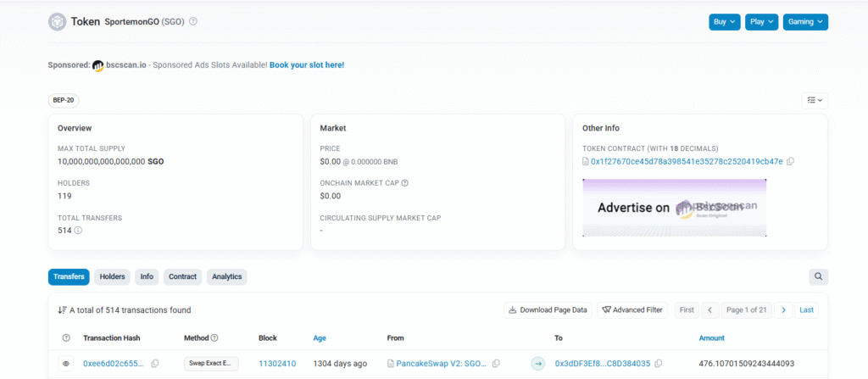Click the help icon next to SportemonGO (SGO)
Viewport: 868px width, 379px height.
click(x=193, y=21)
